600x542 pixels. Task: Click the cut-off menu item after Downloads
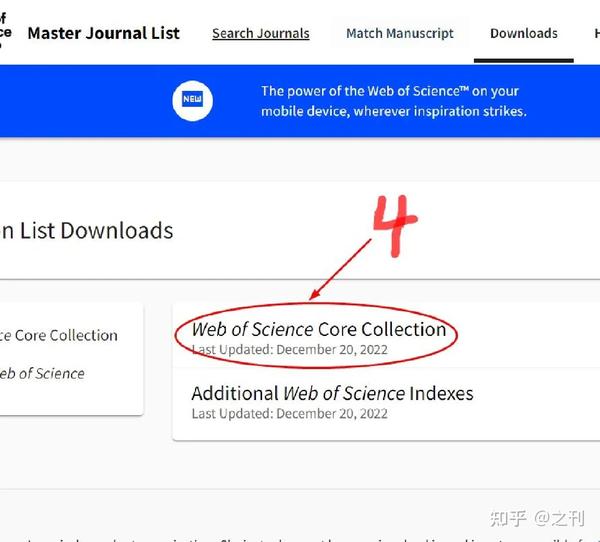597,34
